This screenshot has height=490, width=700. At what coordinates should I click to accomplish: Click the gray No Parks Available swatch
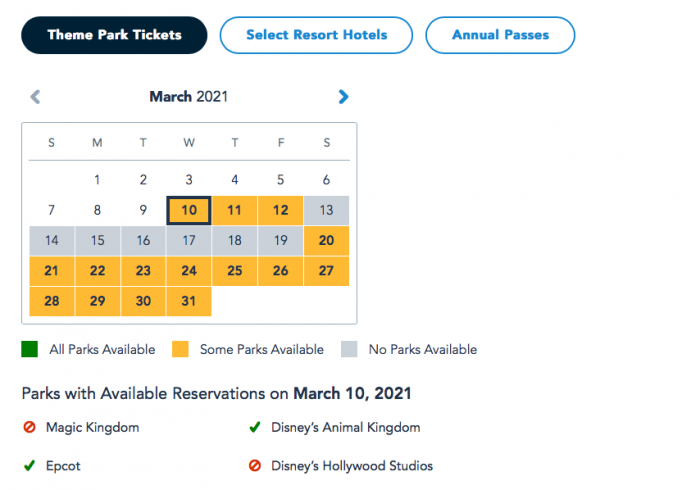350,350
